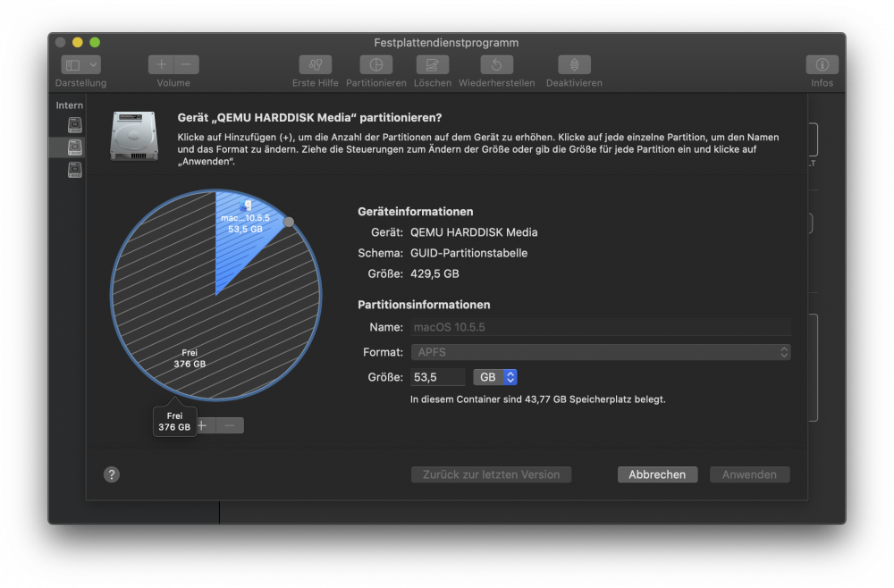
Task: Click the Deaktivieren toolbar icon
Action: (x=574, y=65)
